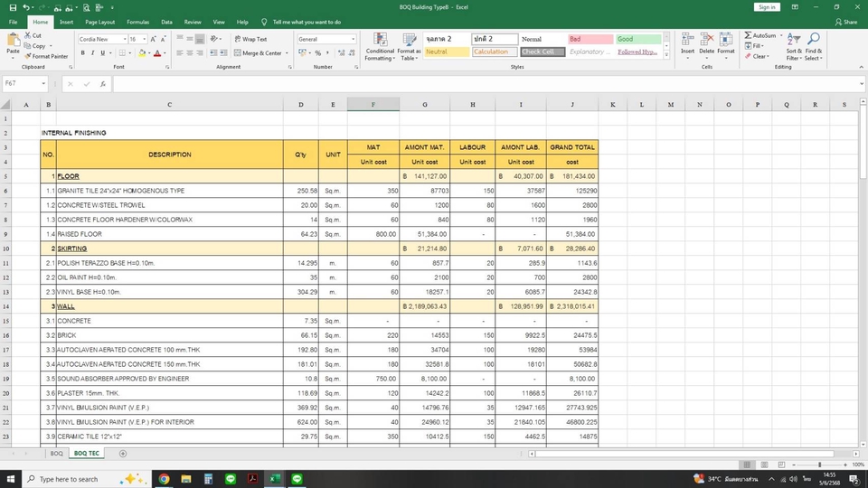Click the formula bar input field

click(x=485, y=84)
